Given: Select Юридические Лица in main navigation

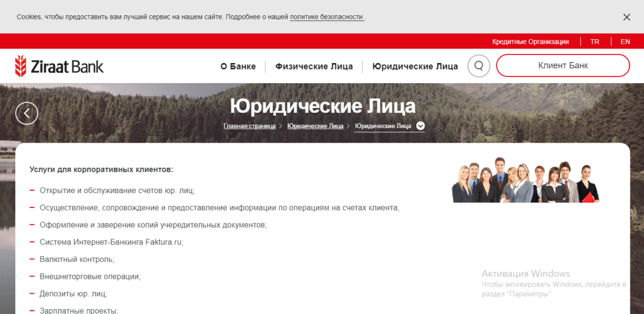Looking at the screenshot, I should [415, 67].
